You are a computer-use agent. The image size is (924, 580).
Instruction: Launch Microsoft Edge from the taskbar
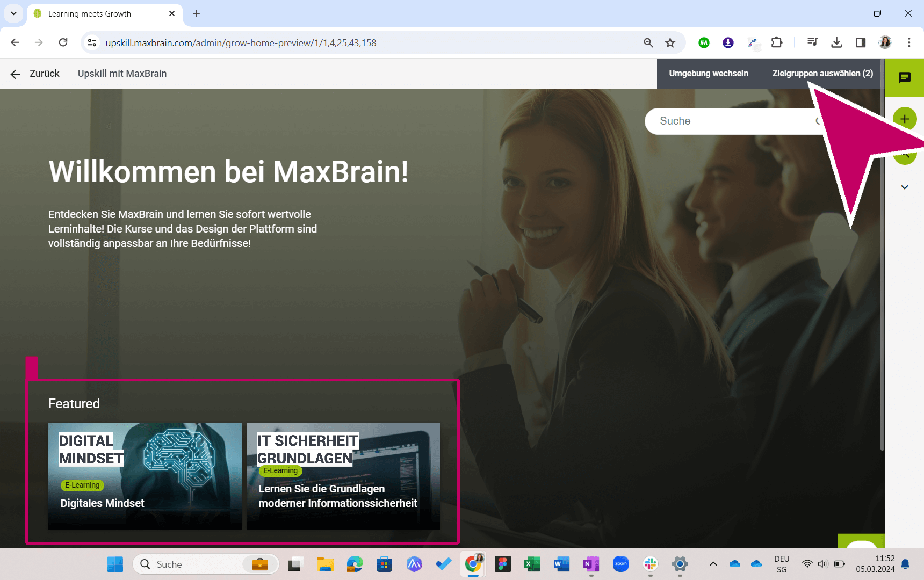[355, 564]
